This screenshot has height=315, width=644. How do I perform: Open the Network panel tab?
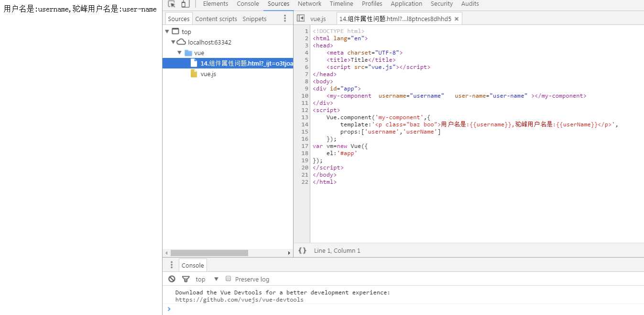coord(309,4)
